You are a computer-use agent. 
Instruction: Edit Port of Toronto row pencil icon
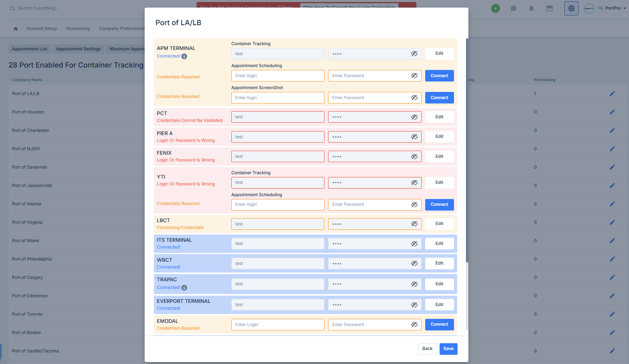[x=612, y=314]
